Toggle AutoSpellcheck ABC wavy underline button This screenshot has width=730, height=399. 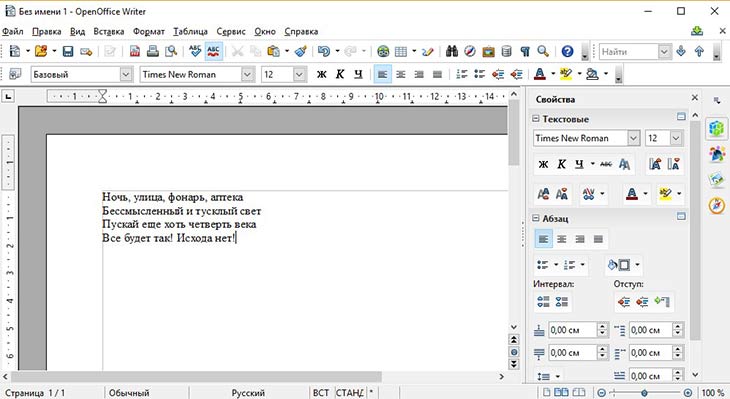click(214, 51)
